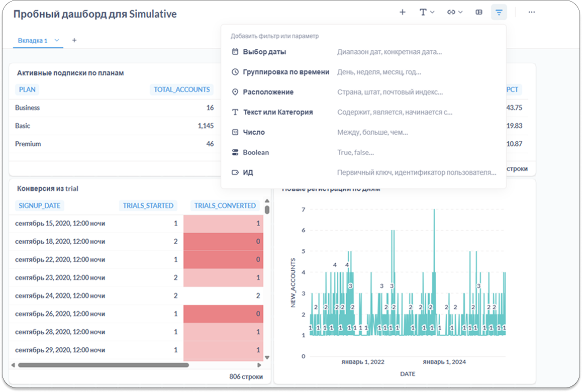Select the ИД filter option
Screen dimensions: 582x392
[248, 172]
